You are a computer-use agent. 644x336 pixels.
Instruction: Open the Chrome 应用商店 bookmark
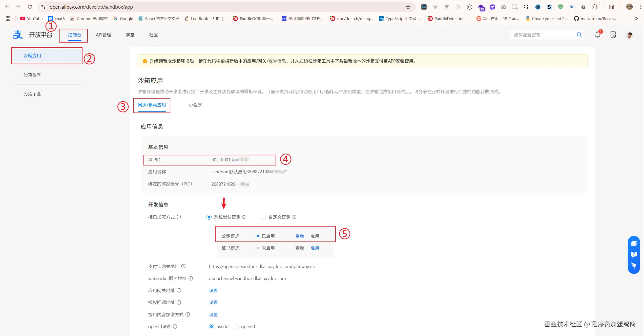pos(89,18)
